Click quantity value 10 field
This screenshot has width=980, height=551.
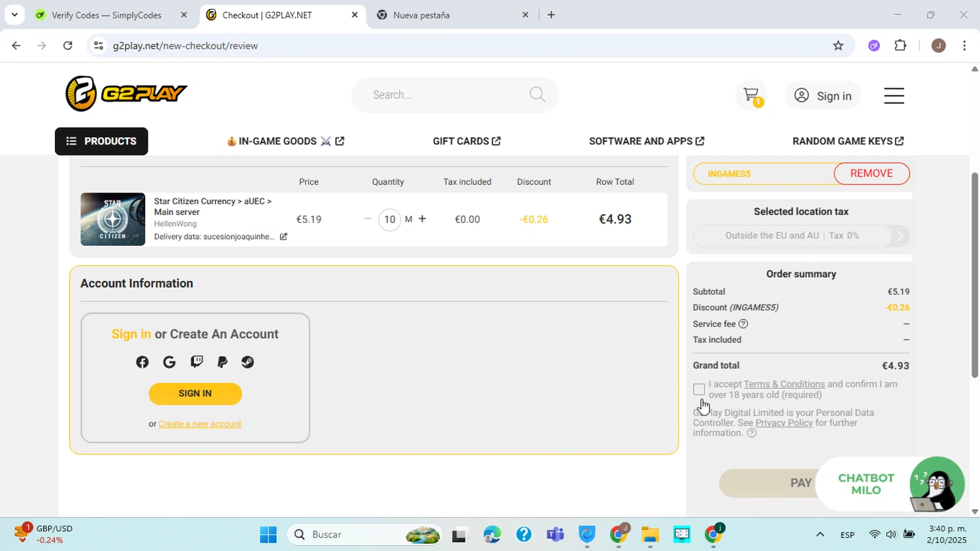(x=389, y=219)
